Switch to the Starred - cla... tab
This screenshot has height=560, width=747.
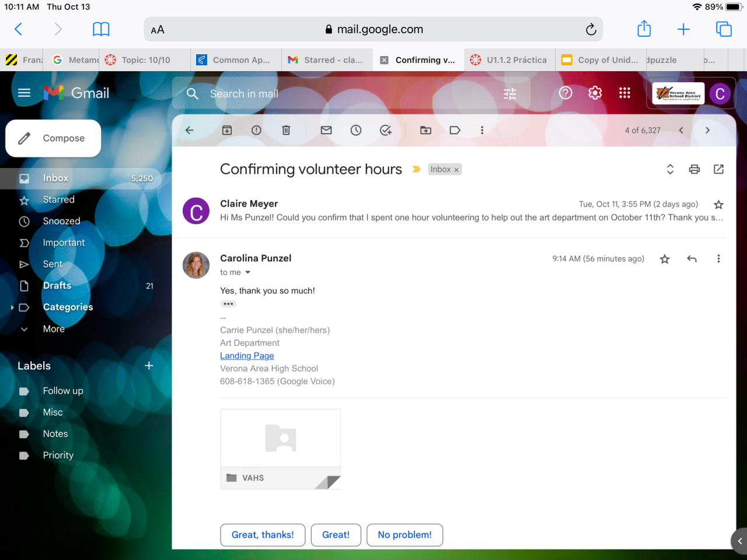[x=327, y=60]
